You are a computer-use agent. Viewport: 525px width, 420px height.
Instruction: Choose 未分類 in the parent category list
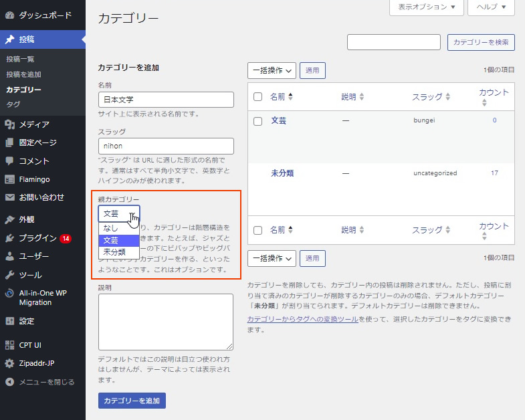114,252
